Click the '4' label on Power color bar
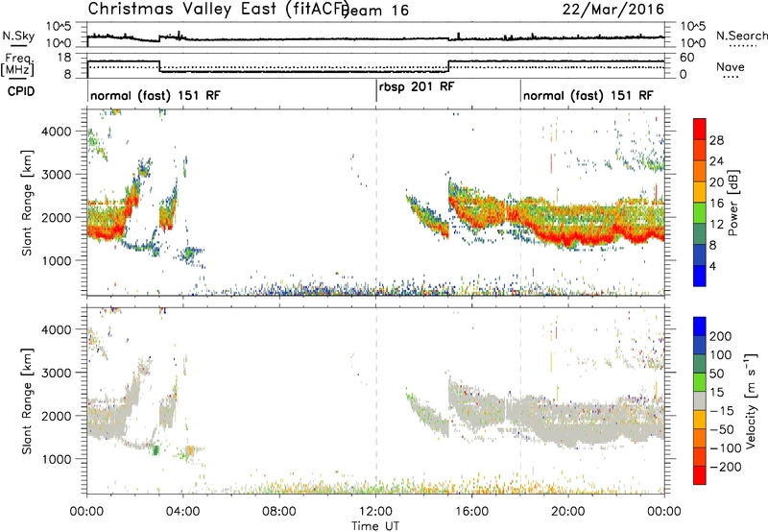Image resolution: width=768 pixels, height=532 pixels. (713, 266)
